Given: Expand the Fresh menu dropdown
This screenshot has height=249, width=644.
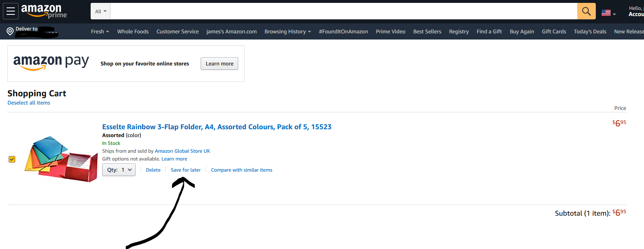Looking at the screenshot, I should (100, 32).
